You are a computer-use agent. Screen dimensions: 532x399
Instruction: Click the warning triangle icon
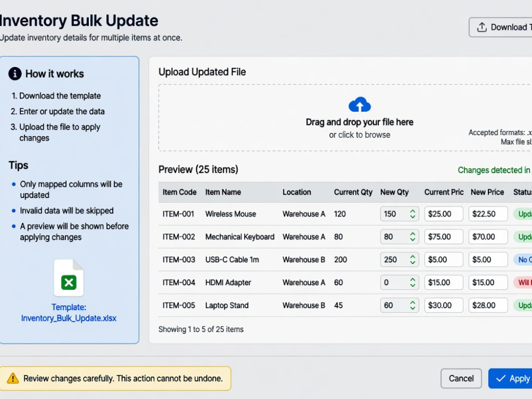pos(13,378)
